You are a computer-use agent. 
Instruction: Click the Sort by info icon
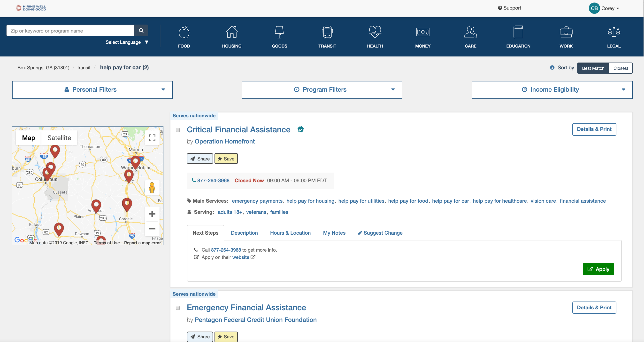[552, 68]
